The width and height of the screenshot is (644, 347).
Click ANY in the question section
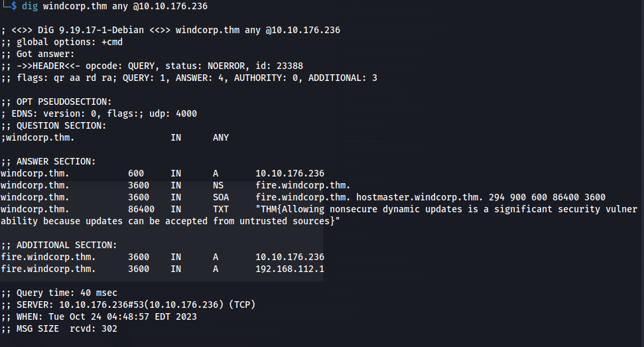click(221, 137)
